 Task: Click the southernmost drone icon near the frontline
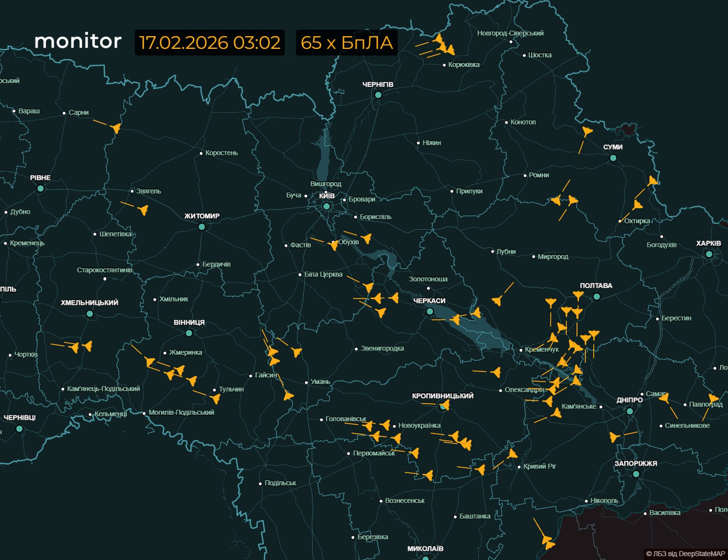pos(548,541)
